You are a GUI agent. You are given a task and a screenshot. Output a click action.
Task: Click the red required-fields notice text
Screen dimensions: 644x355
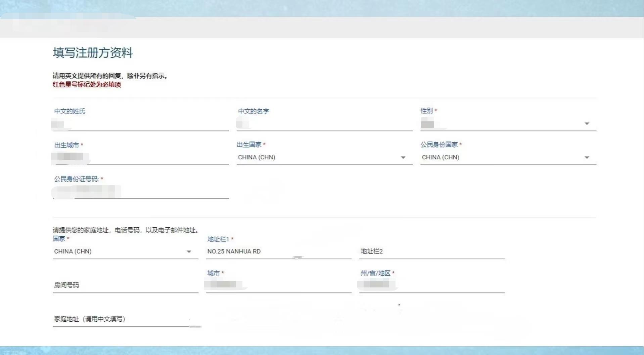(87, 85)
